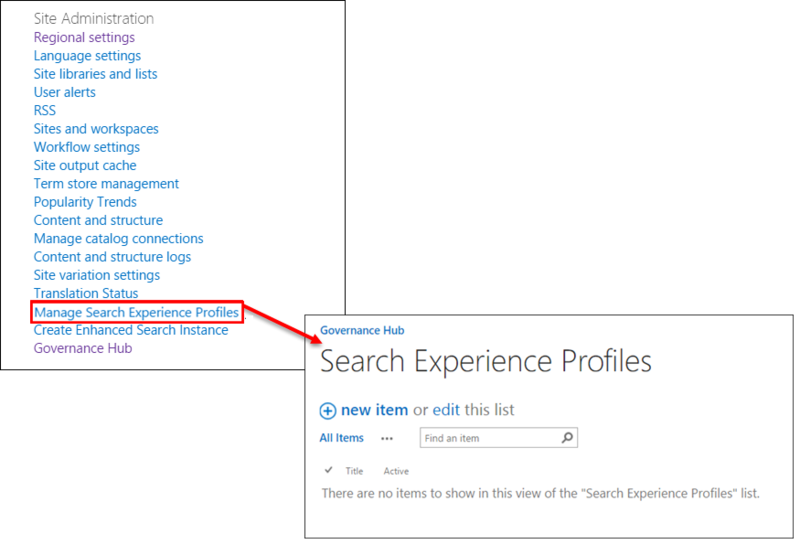Click the plus icon beside new item
800x544 pixels.
pos(328,410)
